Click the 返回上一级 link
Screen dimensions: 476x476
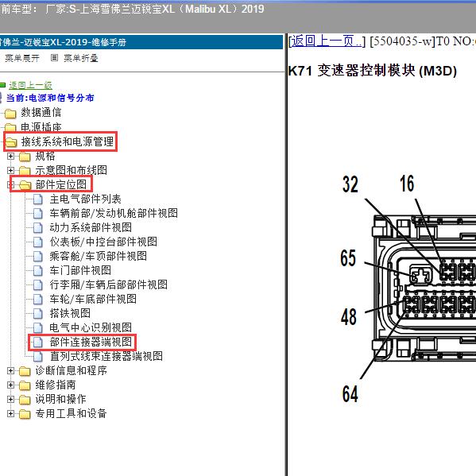coord(30,85)
